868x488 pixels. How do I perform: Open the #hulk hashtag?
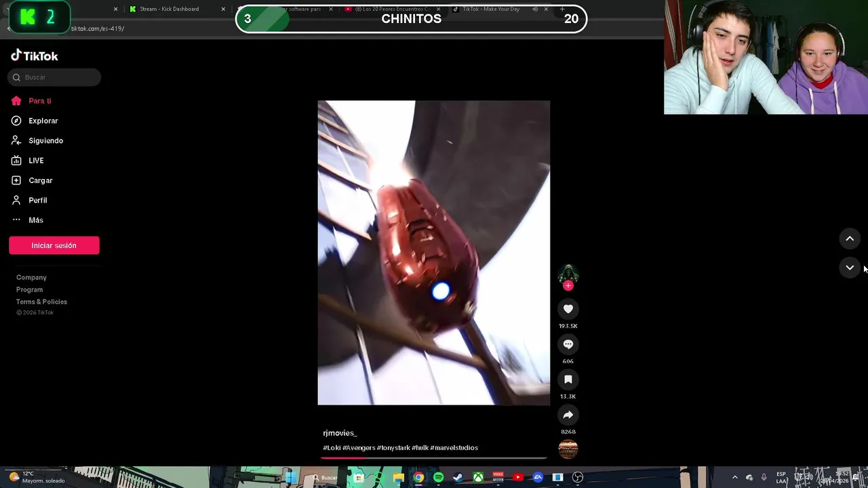(x=420, y=448)
